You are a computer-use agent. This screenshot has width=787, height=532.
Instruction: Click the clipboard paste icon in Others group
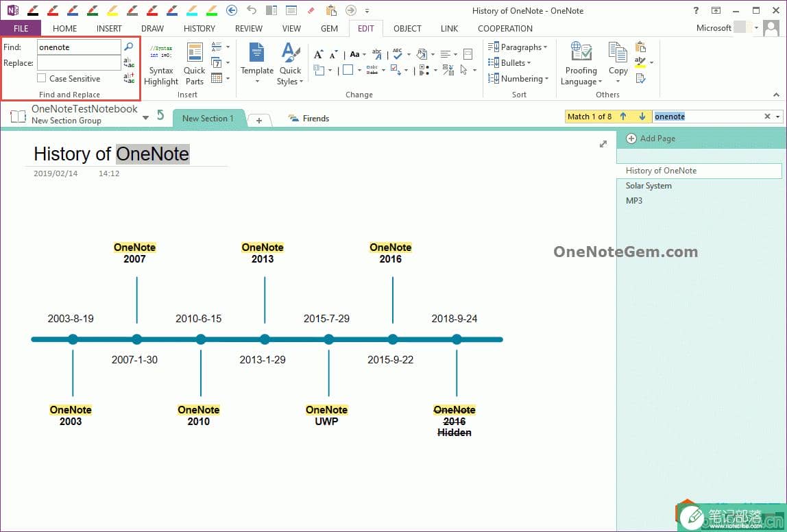[640, 47]
